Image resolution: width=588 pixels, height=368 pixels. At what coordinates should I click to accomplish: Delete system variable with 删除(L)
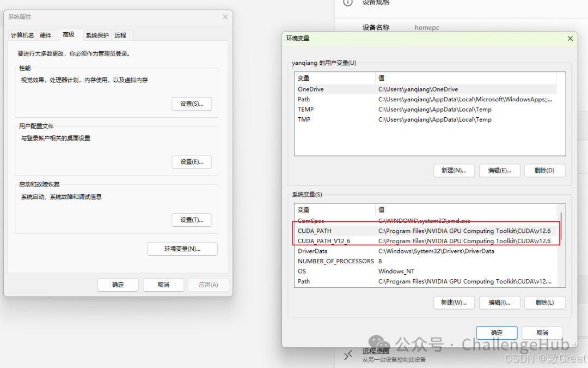click(x=544, y=303)
